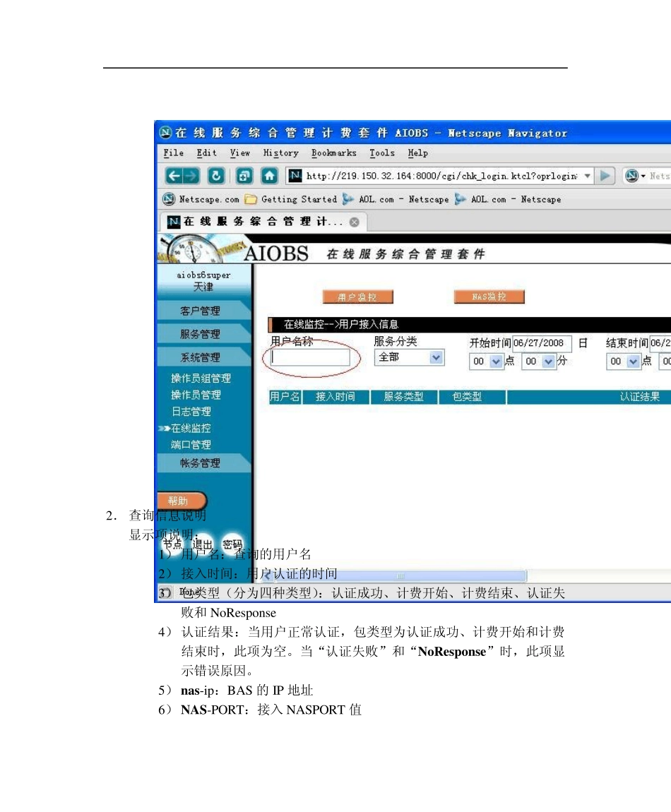671x812 pixels.
Task: Click the 接入时间 column header
Action: [335, 398]
